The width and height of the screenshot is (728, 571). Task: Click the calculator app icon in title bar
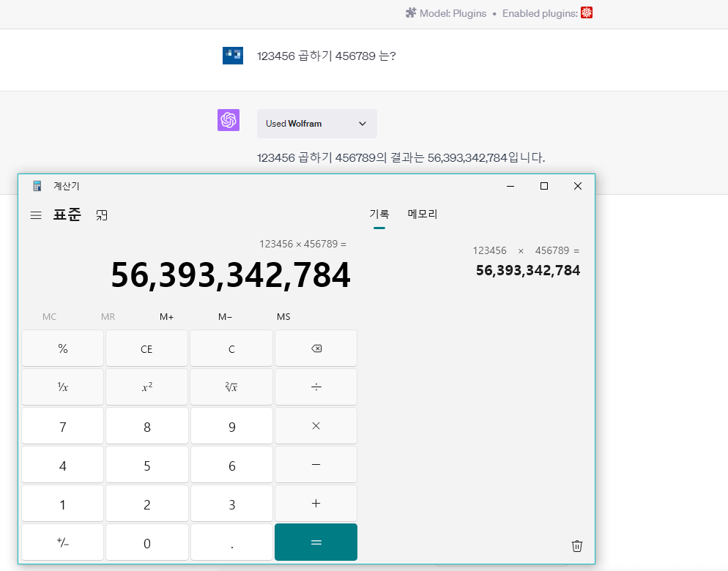point(37,186)
